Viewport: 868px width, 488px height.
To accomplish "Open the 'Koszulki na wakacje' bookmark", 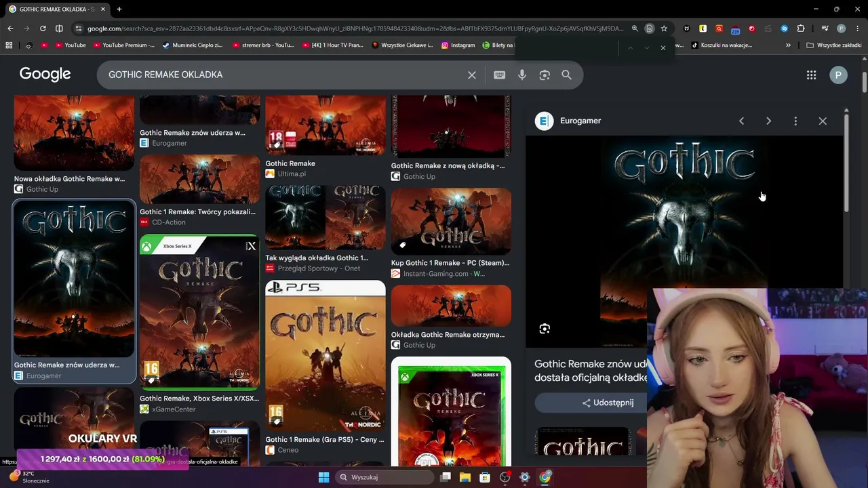I will coord(722,45).
